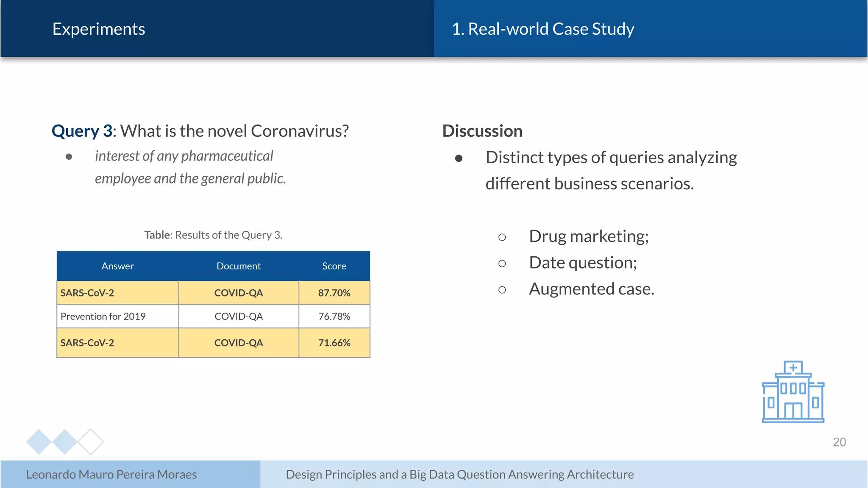This screenshot has width=868, height=488.
Task: Click the author name in footer
Action: [111, 474]
